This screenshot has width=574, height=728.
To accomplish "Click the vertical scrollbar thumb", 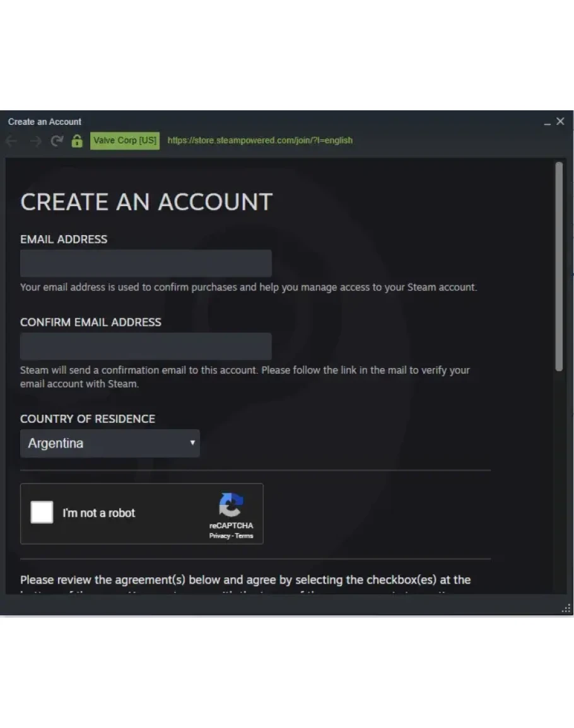I will pyautogui.click(x=559, y=265).
